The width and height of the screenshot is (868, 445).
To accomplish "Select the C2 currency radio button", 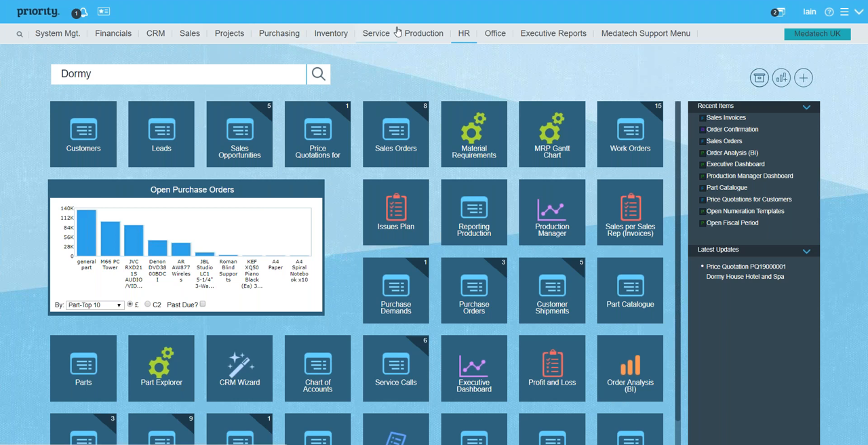I will point(148,305).
